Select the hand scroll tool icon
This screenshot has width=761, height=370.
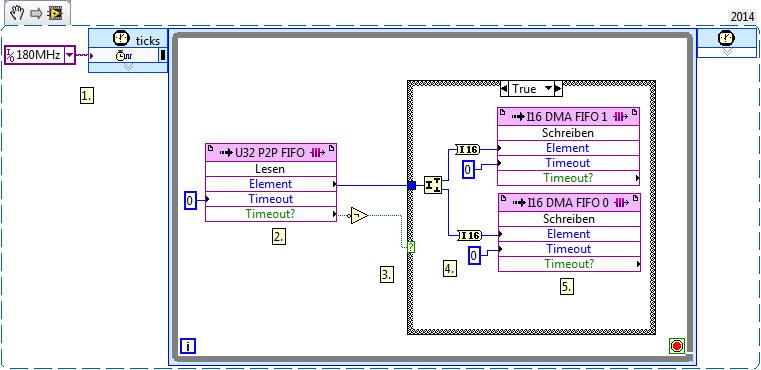click(17, 13)
